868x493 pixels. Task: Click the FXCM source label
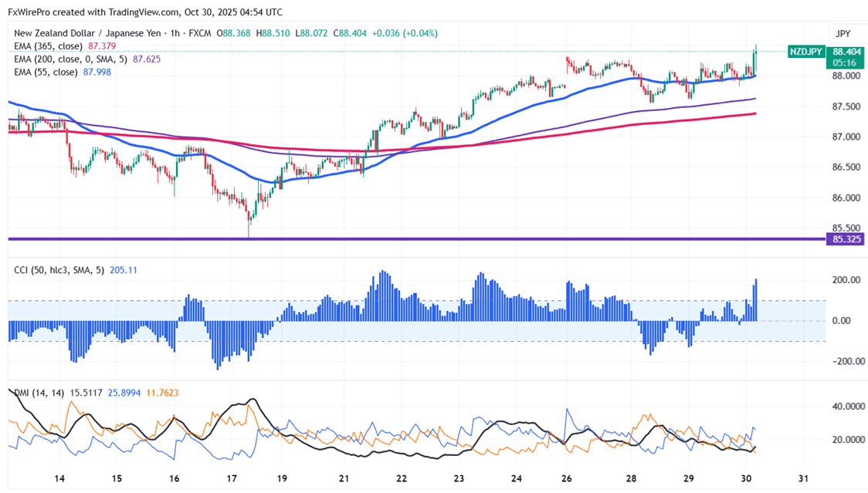pyautogui.click(x=198, y=33)
